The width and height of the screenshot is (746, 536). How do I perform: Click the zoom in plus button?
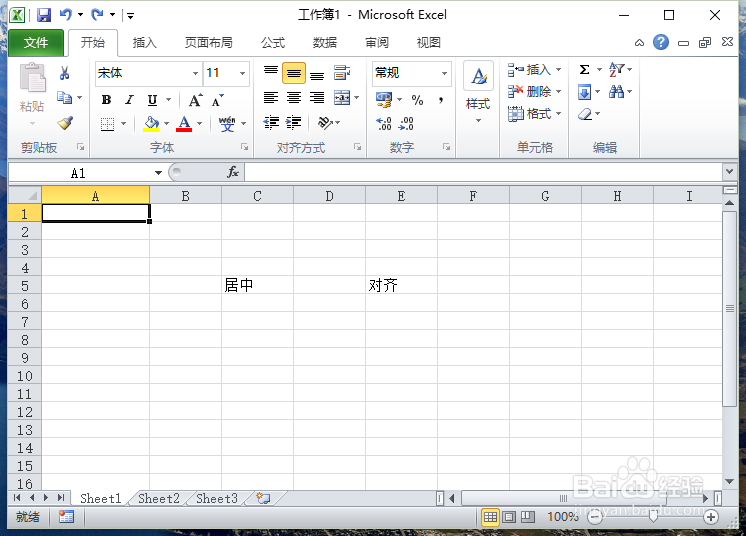(711, 517)
